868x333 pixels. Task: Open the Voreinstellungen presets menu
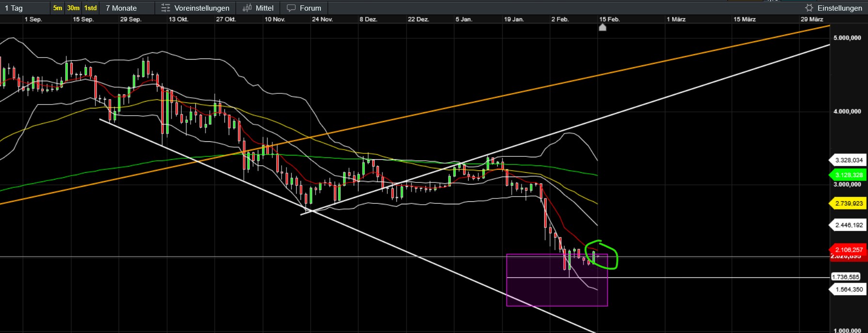tap(202, 8)
